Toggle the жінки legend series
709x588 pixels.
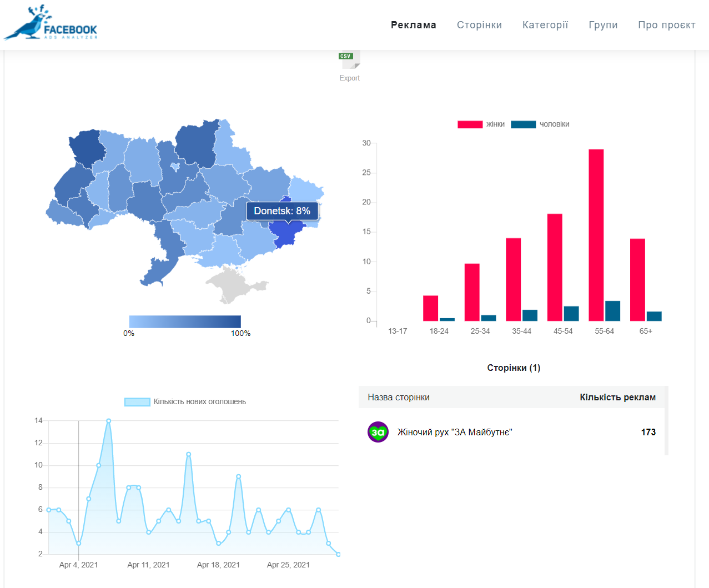click(481, 124)
